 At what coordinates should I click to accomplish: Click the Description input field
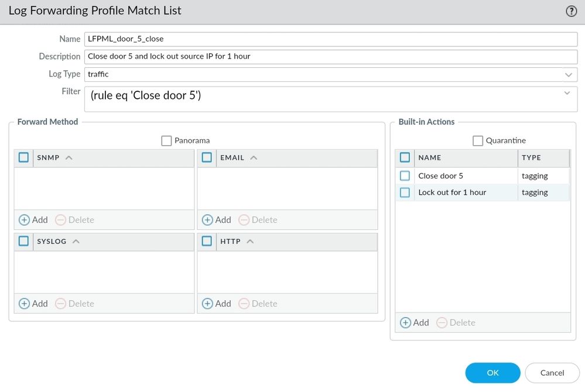pyautogui.click(x=331, y=57)
